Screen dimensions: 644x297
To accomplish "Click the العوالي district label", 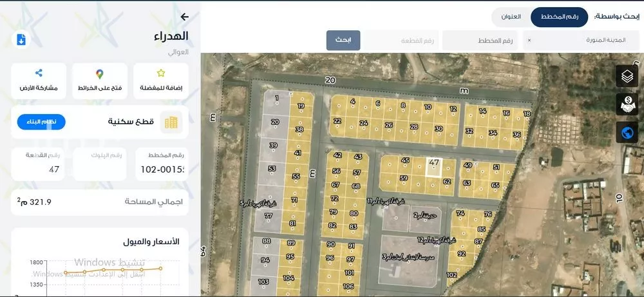I will point(178,52).
